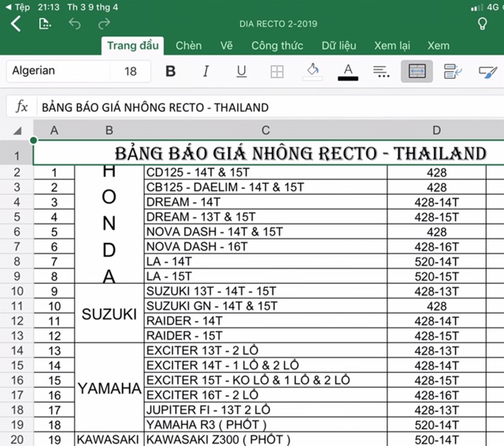Toggle underline formatting
504x446 pixels.
point(242,72)
